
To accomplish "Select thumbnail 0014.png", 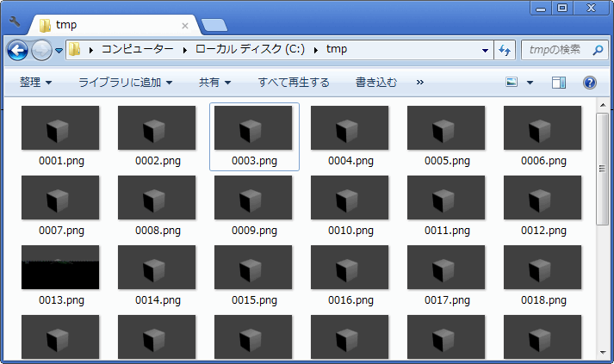I will 157,267.
